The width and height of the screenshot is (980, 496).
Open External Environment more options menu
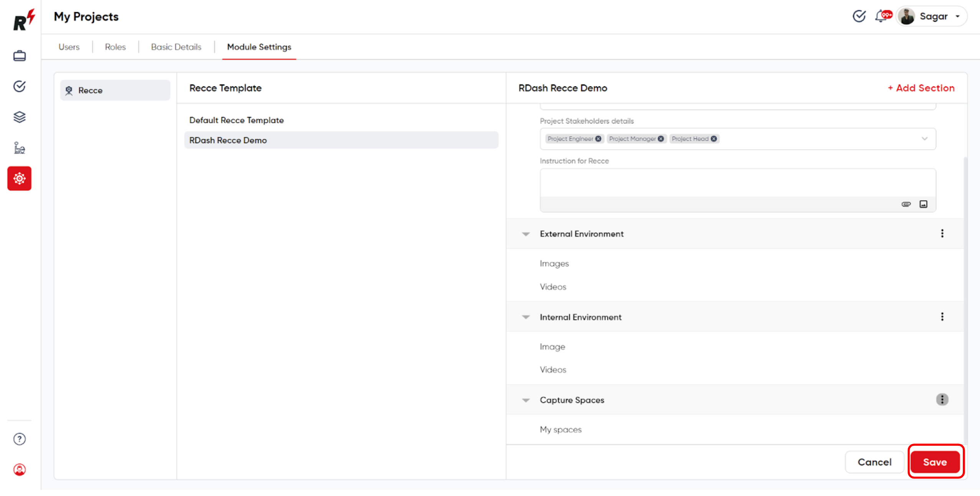coord(942,234)
